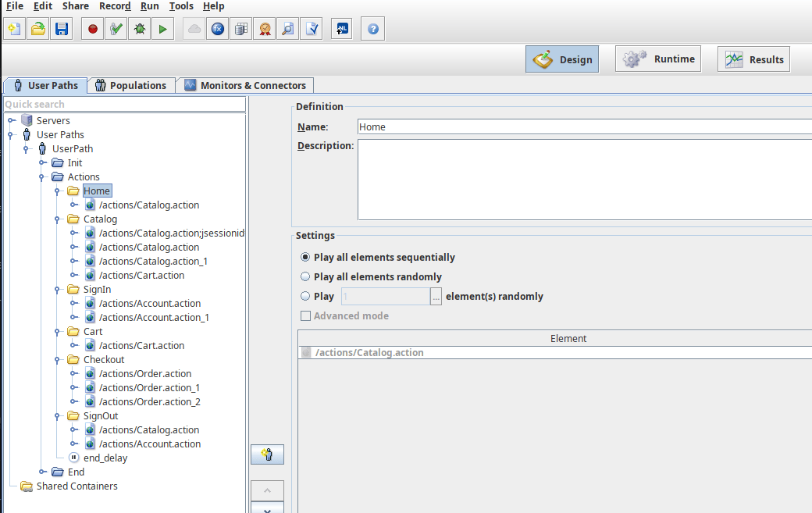Expand the End container

(x=43, y=472)
